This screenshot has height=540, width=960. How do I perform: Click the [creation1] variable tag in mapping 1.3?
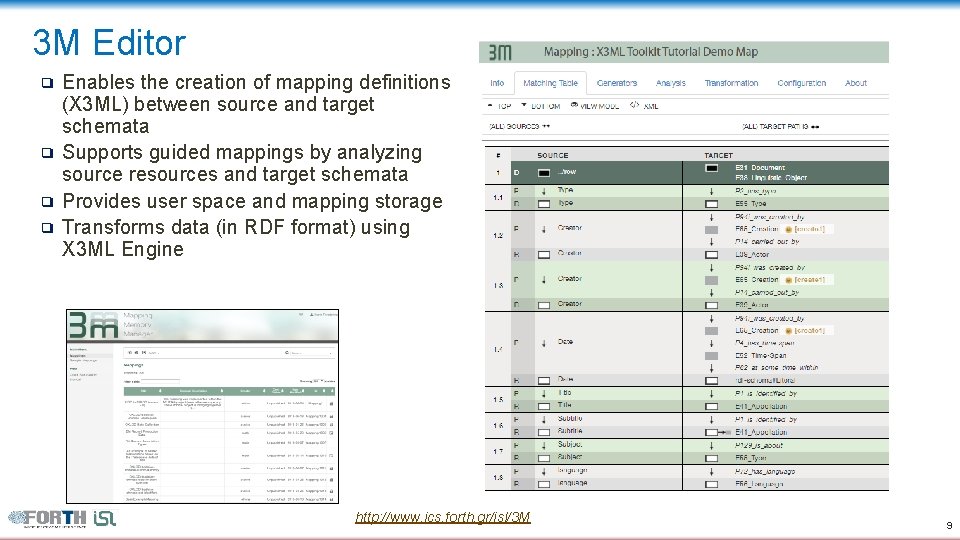pyautogui.click(x=809, y=280)
